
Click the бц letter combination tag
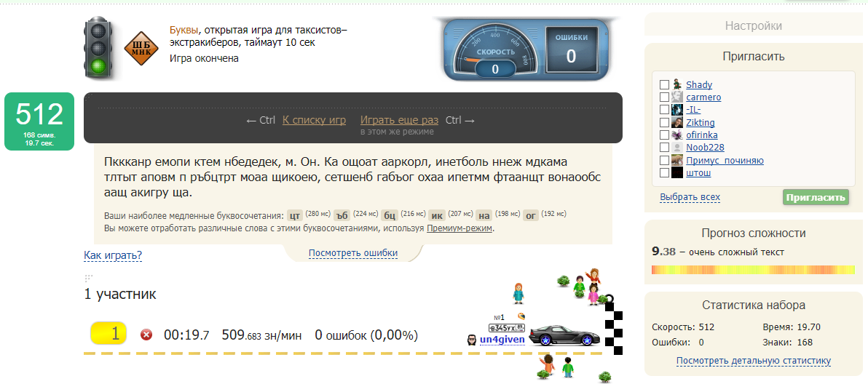(390, 215)
